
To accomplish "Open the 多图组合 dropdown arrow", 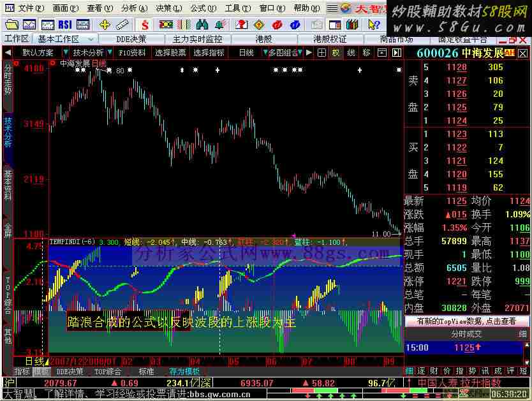I will 300,52.
